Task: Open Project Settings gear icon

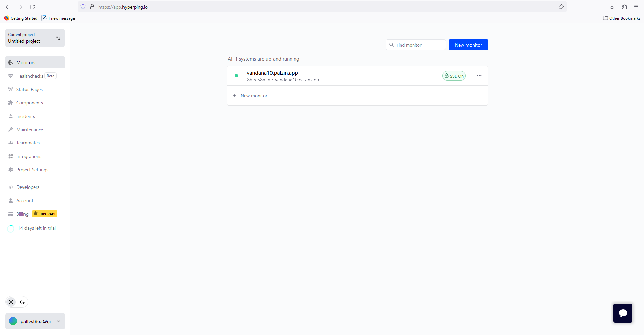Action: tap(11, 170)
